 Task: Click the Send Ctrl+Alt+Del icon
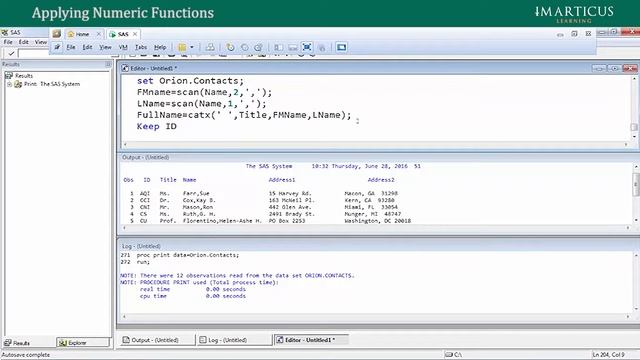pyautogui.click(x=210, y=47)
